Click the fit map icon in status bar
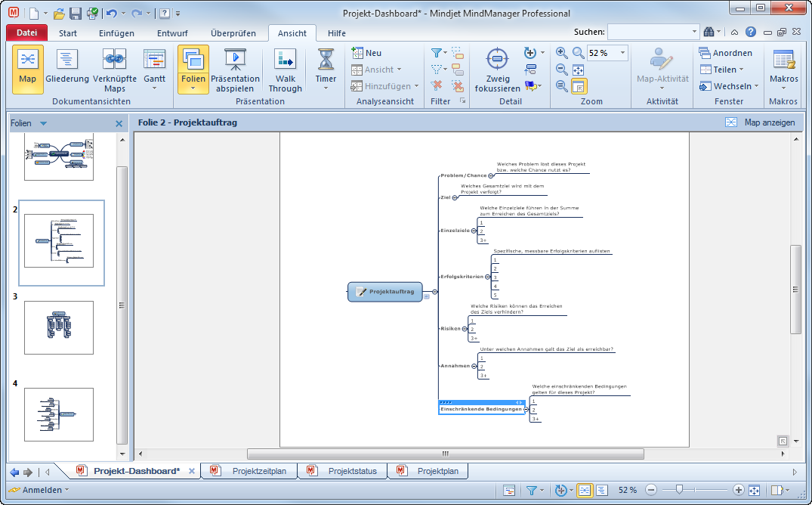 tap(754, 490)
